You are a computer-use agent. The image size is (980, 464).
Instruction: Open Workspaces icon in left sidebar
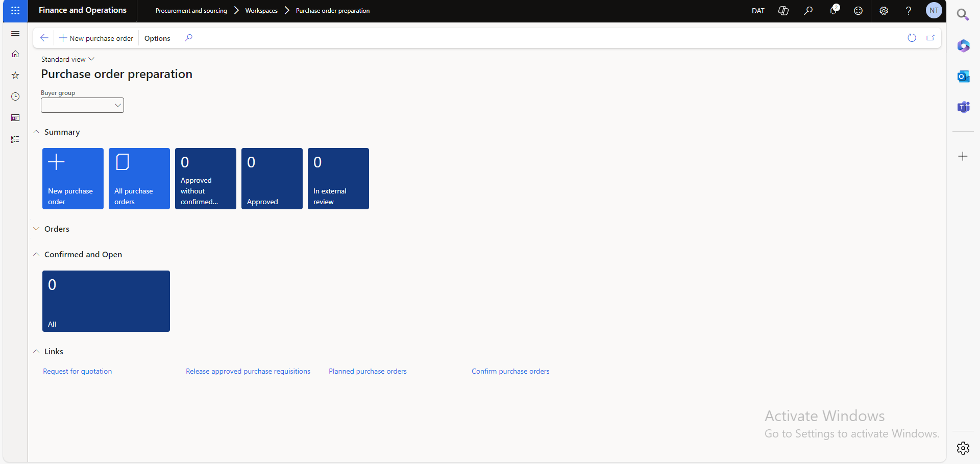(x=15, y=118)
